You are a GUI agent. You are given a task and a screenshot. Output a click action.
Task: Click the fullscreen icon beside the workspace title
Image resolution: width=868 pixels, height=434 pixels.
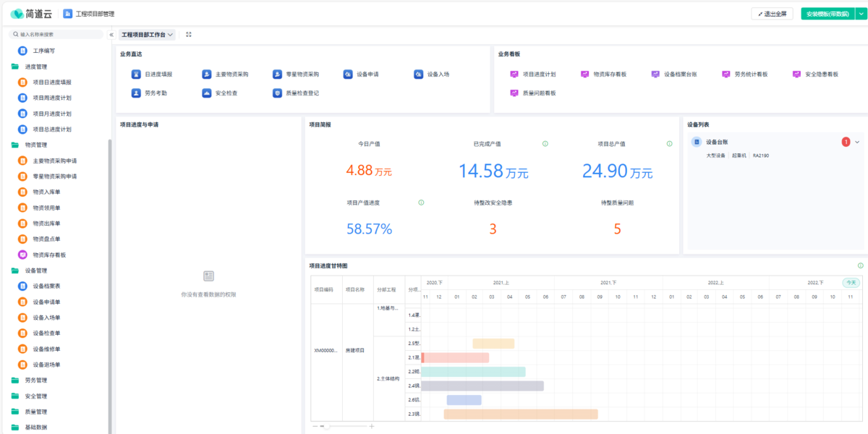click(x=189, y=34)
